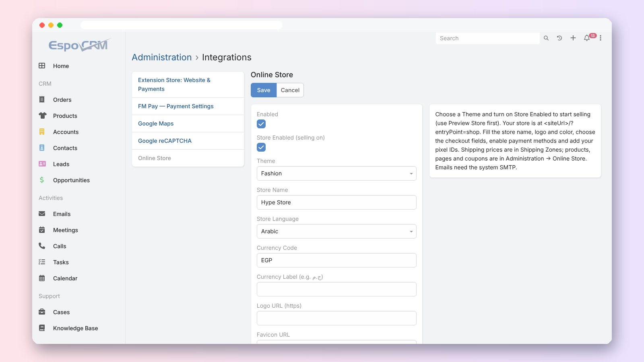Click the Leads ID card icon
Image resolution: width=644 pixels, height=362 pixels.
(42, 164)
